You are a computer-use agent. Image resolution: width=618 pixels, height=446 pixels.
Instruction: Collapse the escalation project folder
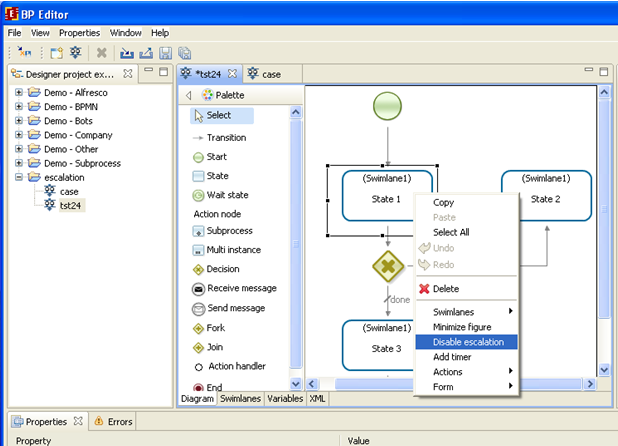18,177
